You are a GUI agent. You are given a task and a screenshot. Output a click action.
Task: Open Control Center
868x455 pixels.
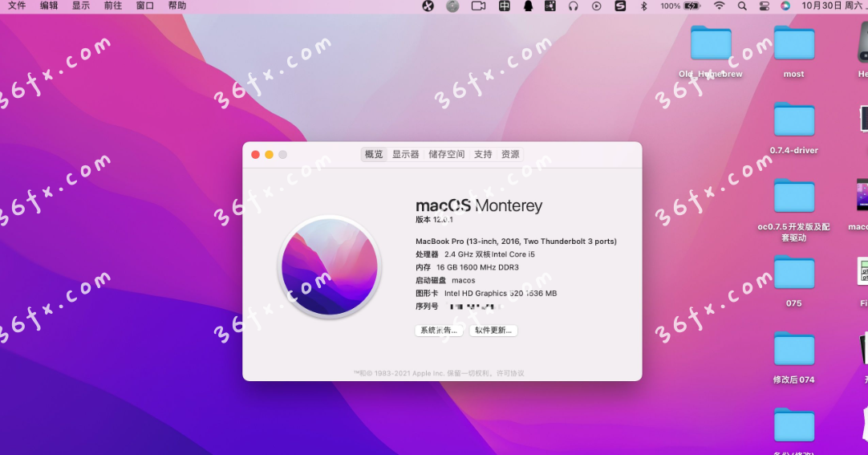pos(764,6)
